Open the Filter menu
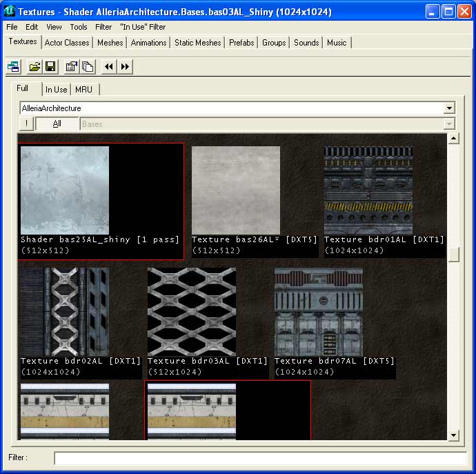The width and height of the screenshot is (476, 474). pyautogui.click(x=103, y=27)
